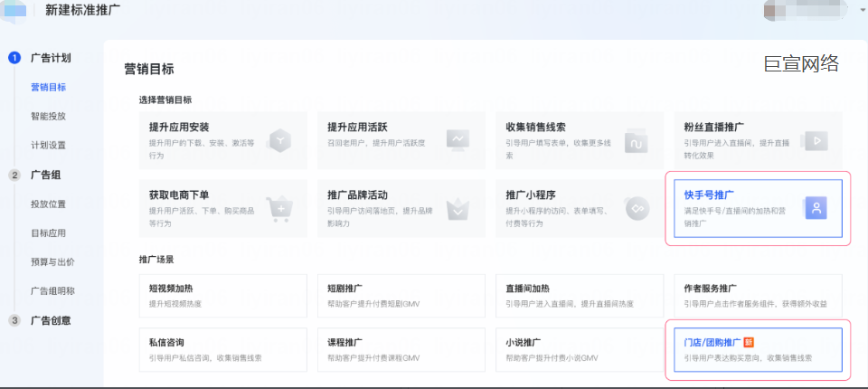Click the orange 新 badge on 门店/团购推广
This screenshot has width=868, height=389.
749,342
